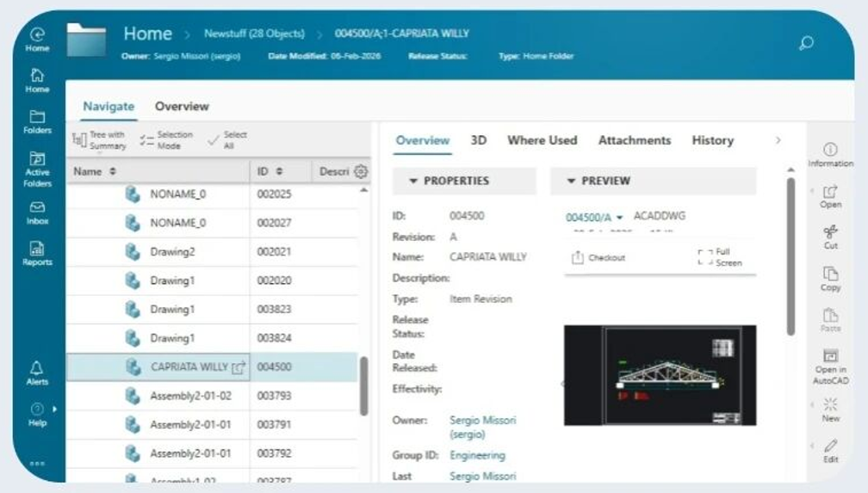Image resolution: width=868 pixels, height=493 pixels.
Task: Select the Drawing2 row
Action: [x=212, y=252]
